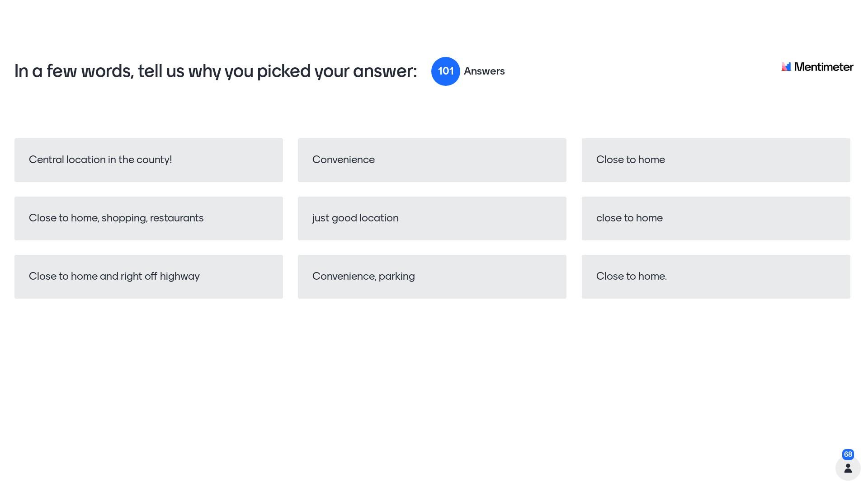Select the "just good location" response
868x488 pixels.
432,218
